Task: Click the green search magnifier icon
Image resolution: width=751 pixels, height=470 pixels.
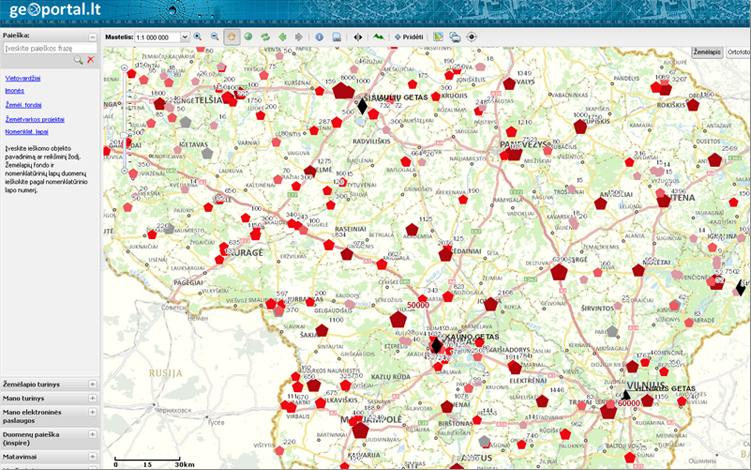Action: (x=78, y=60)
